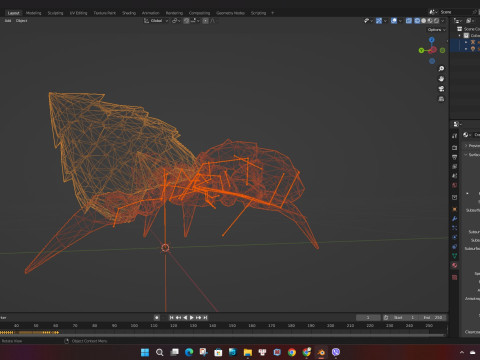The height and width of the screenshot is (360, 480).
Task: Select Material Preview shading mode
Action: coord(430,21)
